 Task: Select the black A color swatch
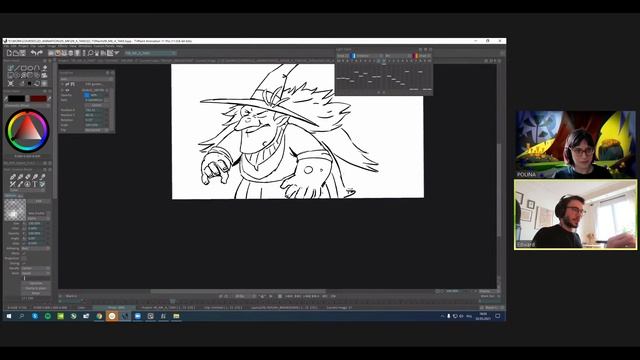click(16, 98)
